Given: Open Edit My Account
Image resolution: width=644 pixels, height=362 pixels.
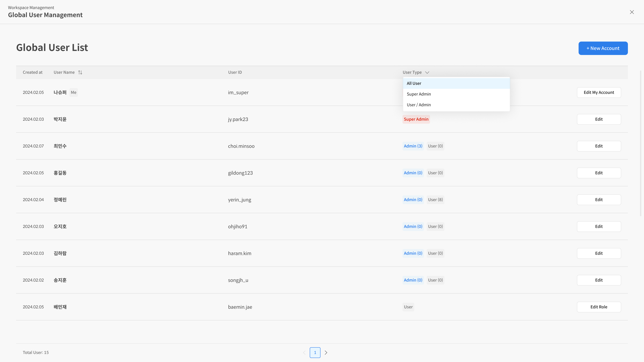Looking at the screenshot, I should [x=599, y=93].
